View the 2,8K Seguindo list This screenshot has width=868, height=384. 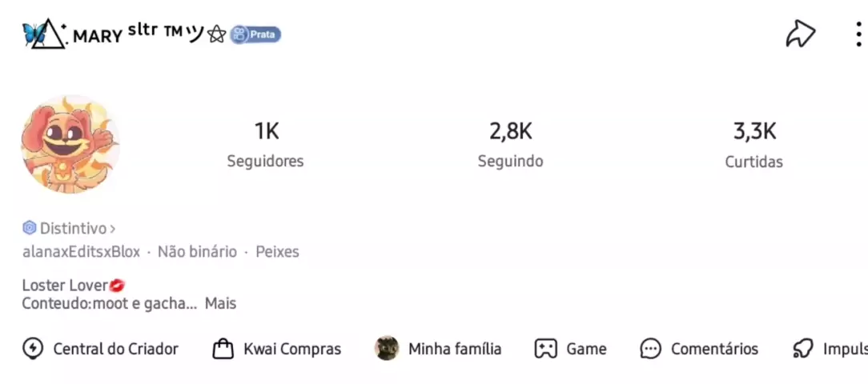(x=510, y=144)
